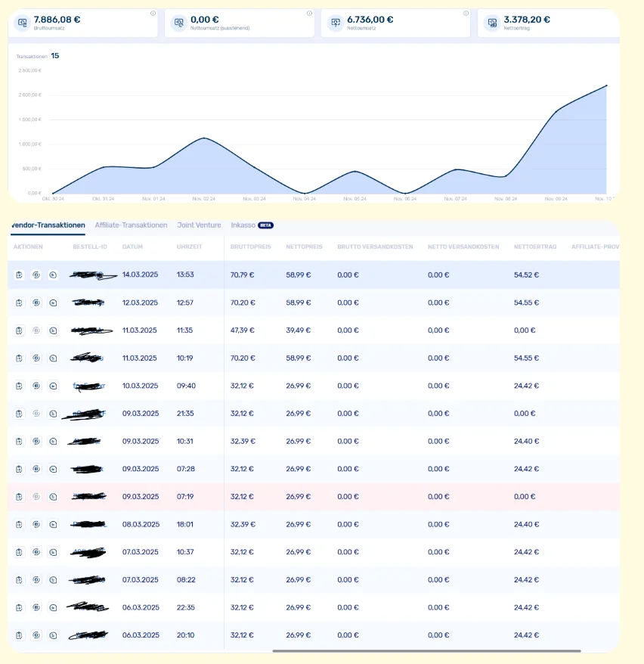This screenshot has width=644, height=664.
Task: Click the 3.378,20 € Nettoertrag value
Action: point(527,20)
